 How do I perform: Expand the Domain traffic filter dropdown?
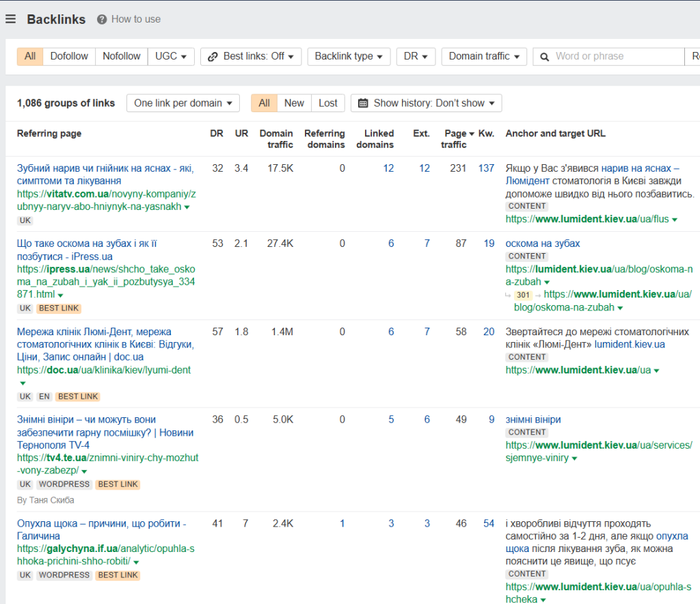tap(484, 56)
